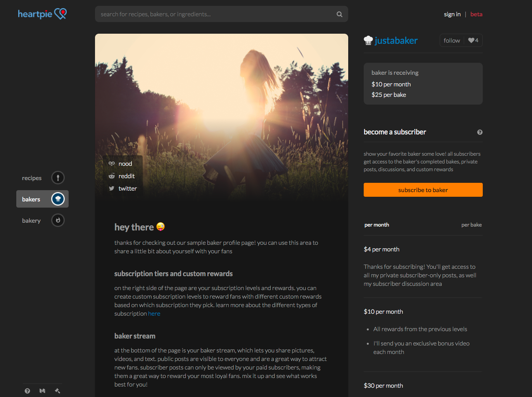The height and width of the screenshot is (397, 532).
Task: Focus the recipe search field
Action: 221,14
